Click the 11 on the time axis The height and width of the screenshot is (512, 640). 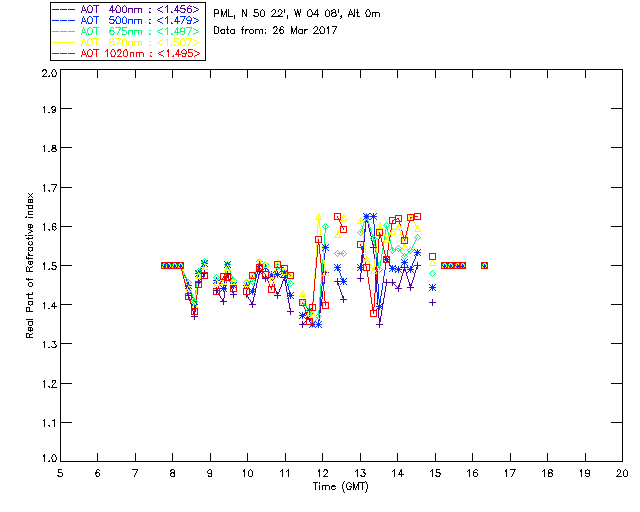(285, 473)
